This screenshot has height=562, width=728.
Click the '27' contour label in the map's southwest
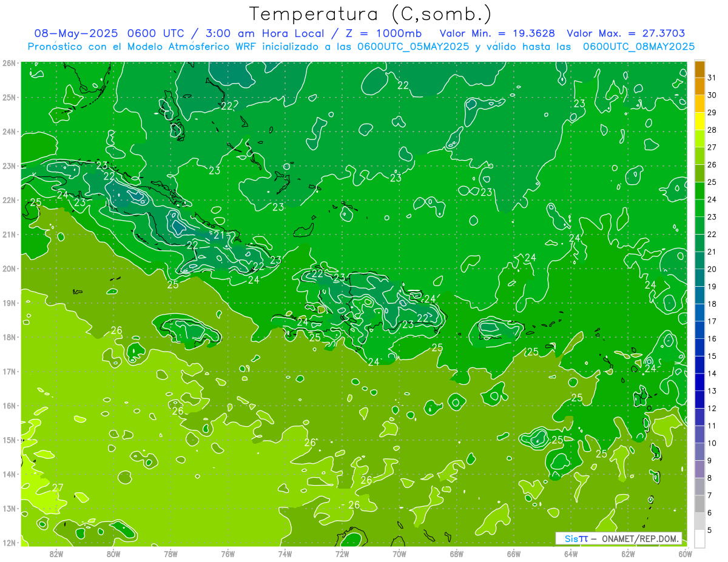pos(58,487)
